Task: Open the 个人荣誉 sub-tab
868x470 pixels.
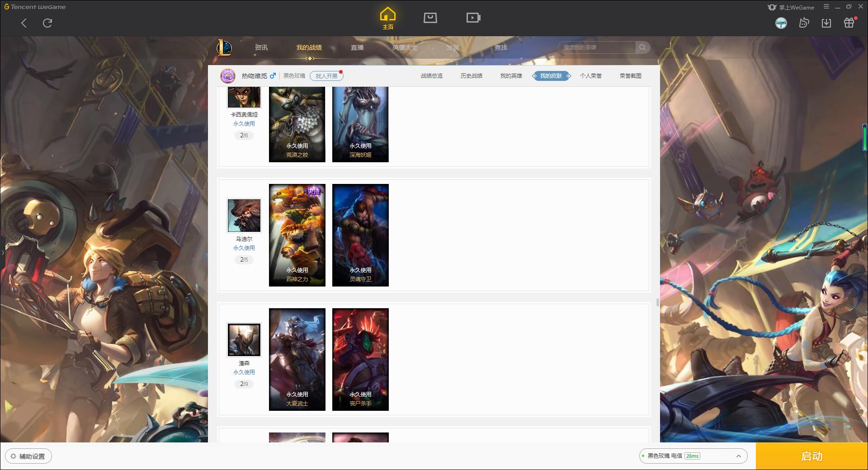Action: tap(591, 76)
